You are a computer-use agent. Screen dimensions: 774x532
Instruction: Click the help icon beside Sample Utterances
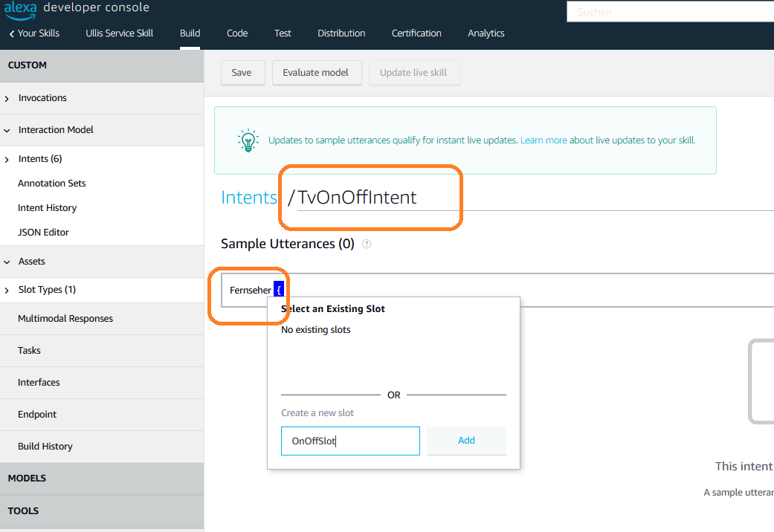click(367, 244)
